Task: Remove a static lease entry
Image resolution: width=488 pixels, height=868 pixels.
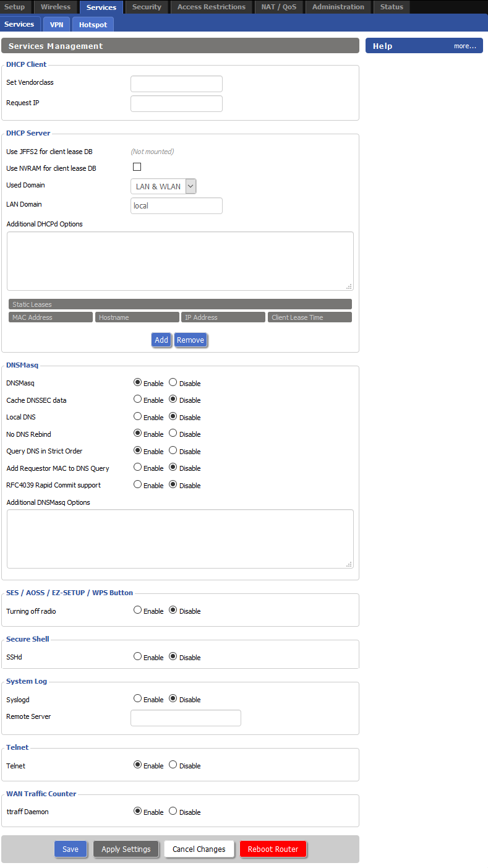Action: point(190,340)
